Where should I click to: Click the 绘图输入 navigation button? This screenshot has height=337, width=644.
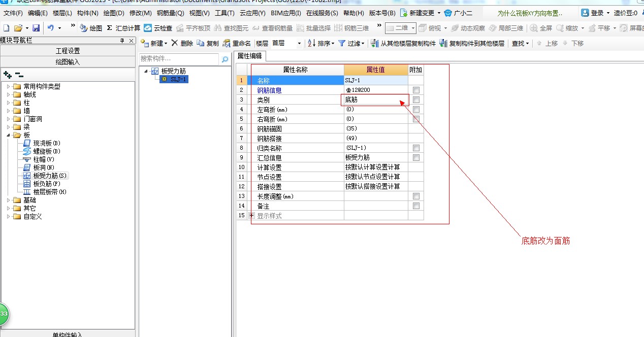(68, 62)
